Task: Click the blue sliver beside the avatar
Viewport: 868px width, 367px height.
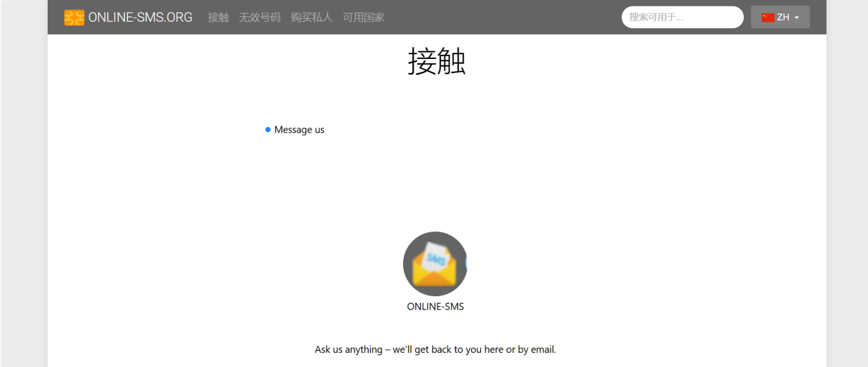Action: tap(466, 264)
